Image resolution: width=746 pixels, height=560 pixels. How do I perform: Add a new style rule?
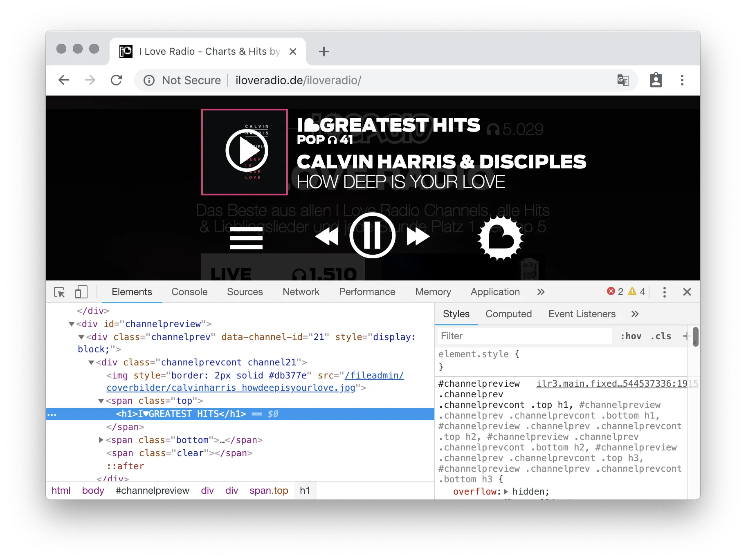(x=686, y=336)
